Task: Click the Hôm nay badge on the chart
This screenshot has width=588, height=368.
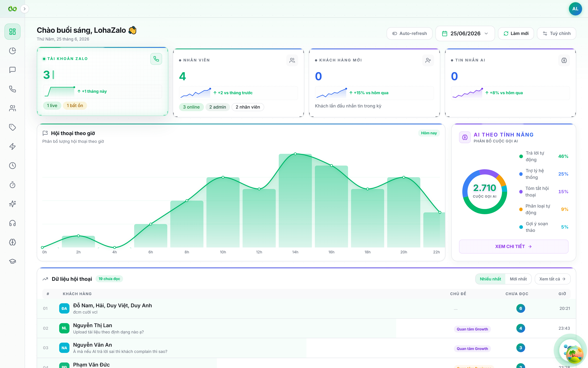Action: coord(429,133)
